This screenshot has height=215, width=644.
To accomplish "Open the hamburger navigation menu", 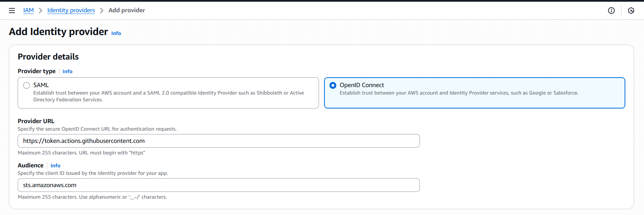I will click(12, 11).
